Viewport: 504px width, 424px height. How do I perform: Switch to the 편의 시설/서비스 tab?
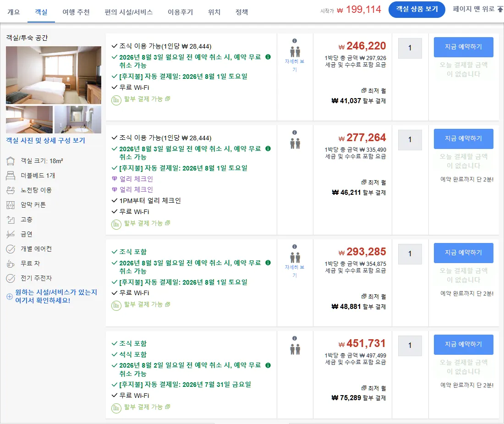click(129, 12)
